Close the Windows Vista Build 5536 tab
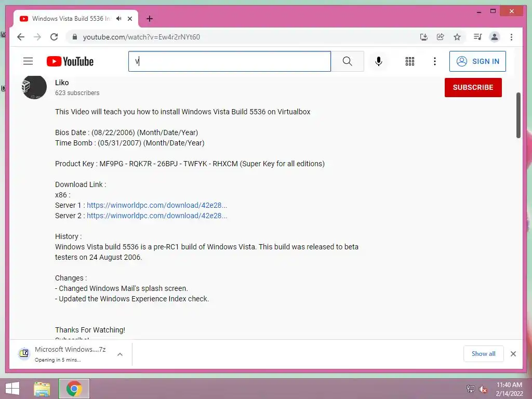532x399 pixels. [130, 19]
